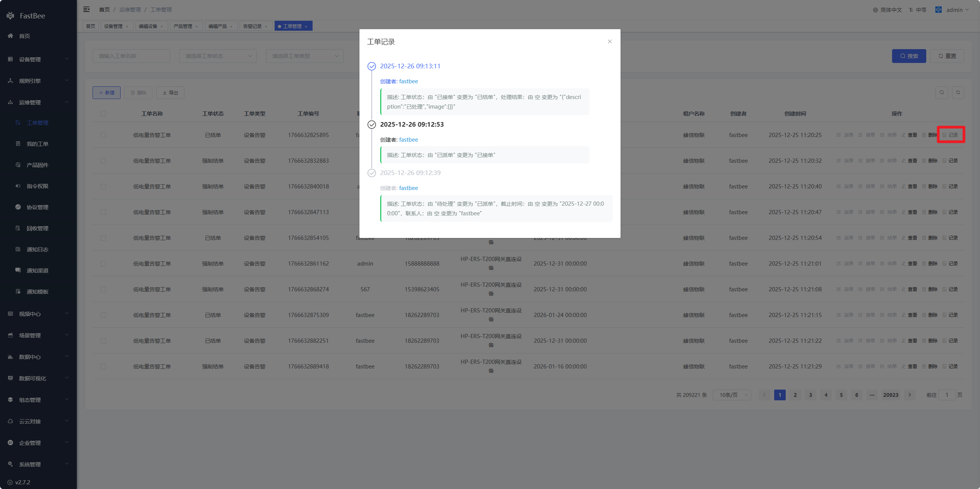This screenshot has width=980, height=489.
Task: Switch to the 告警记录 tab
Action: tap(252, 26)
